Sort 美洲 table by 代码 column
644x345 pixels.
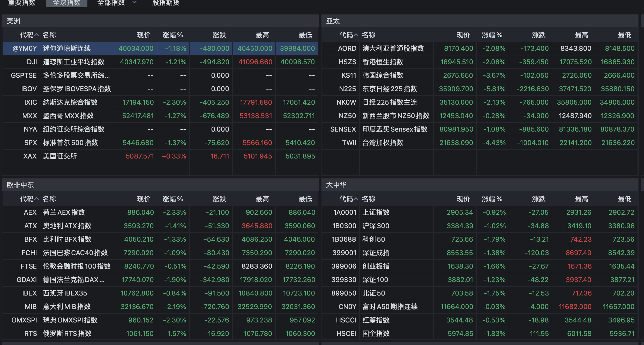(x=29, y=35)
